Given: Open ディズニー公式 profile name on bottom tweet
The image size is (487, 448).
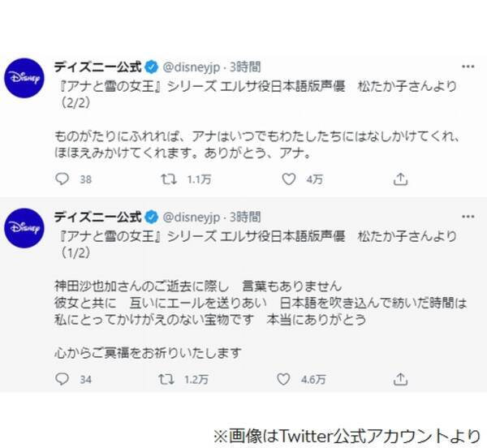Looking at the screenshot, I should 96,216.
